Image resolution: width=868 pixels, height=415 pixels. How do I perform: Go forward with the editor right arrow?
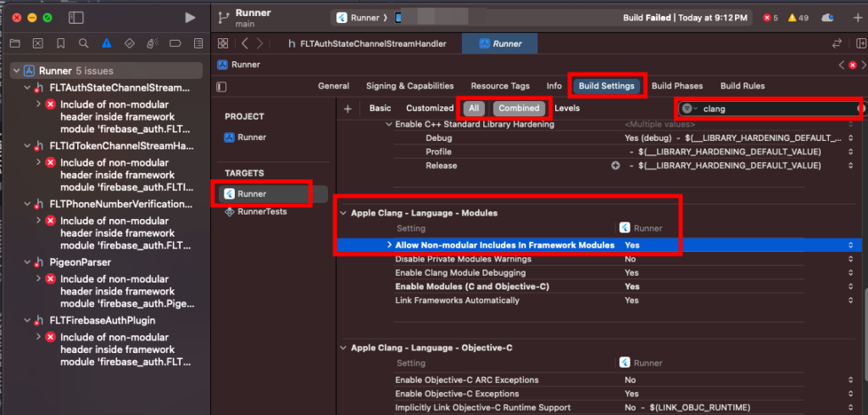coord(259,43)
